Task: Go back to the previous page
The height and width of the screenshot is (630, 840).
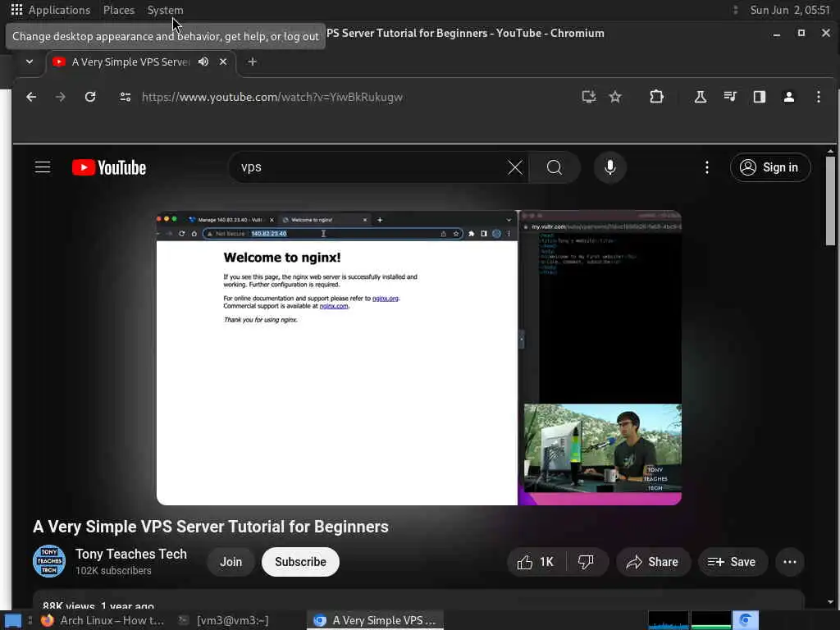Action: click(x=31, y=97)
